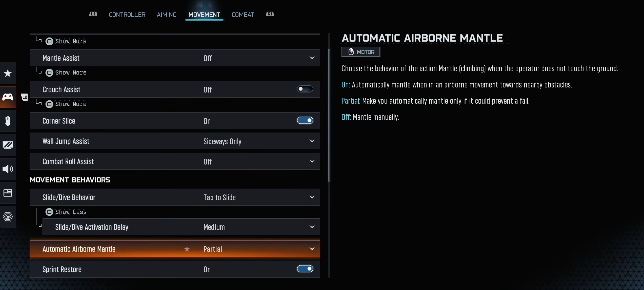Select the gamepad controller settings icon

pyautogui.click(x=8, y=97)
